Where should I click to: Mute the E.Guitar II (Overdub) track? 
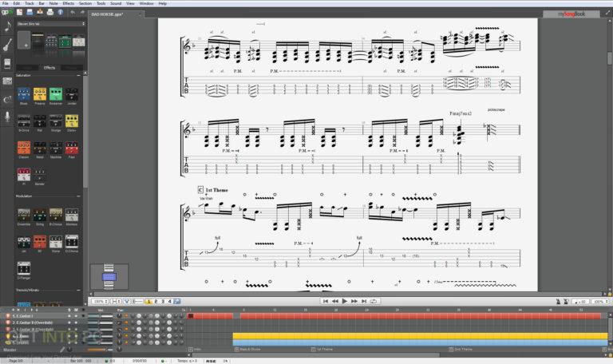coord(76,322)
